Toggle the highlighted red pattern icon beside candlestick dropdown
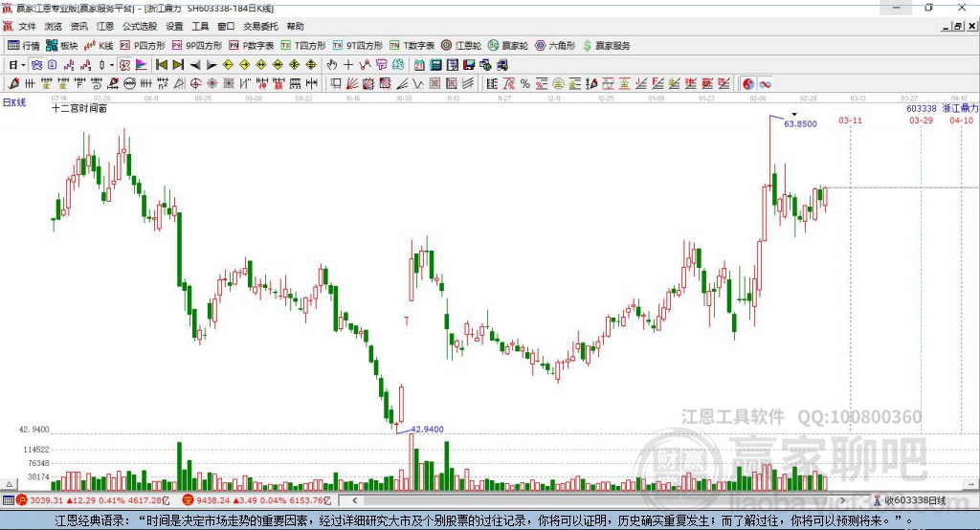Viewport: 980px width, 530px height. [x=125, y=65]
